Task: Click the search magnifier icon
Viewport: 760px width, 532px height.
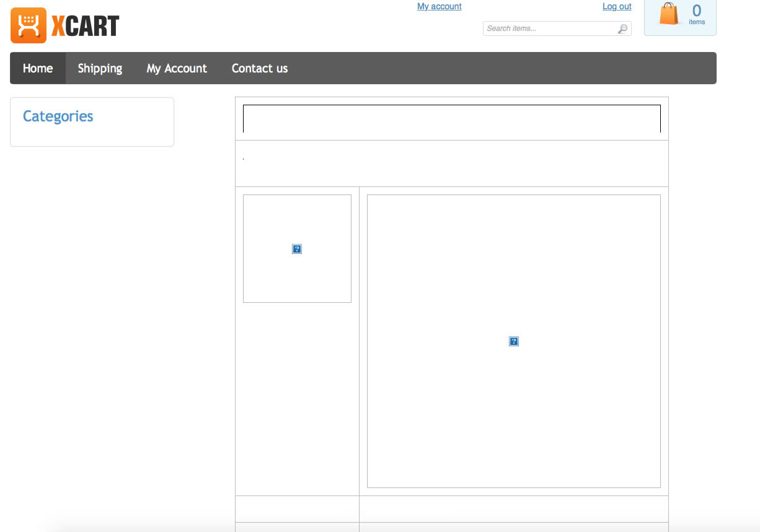Action: click(x=622, y=28)
